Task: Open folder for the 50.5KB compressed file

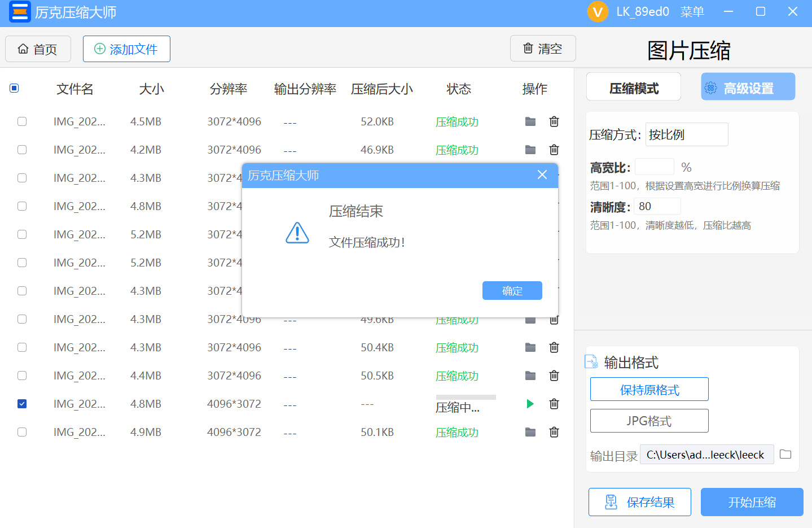Action: click(530, 376)
